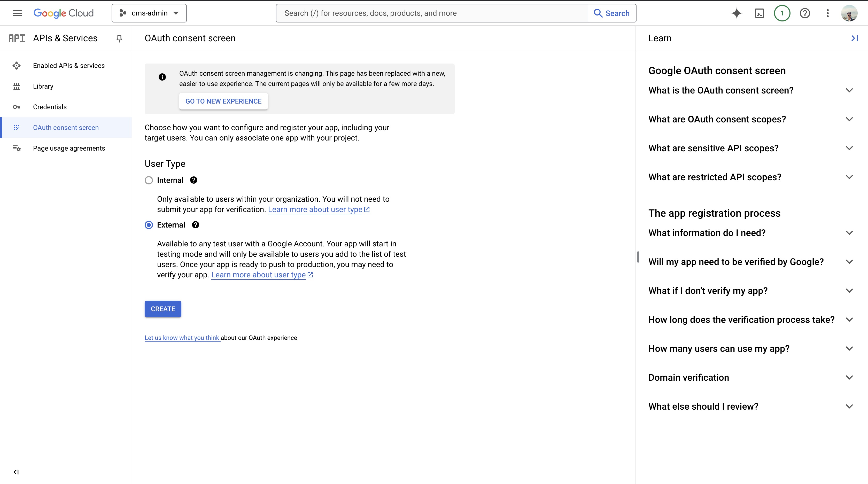Open the help panel
This screenshot has width=868, height=484.
coord(805,13)
